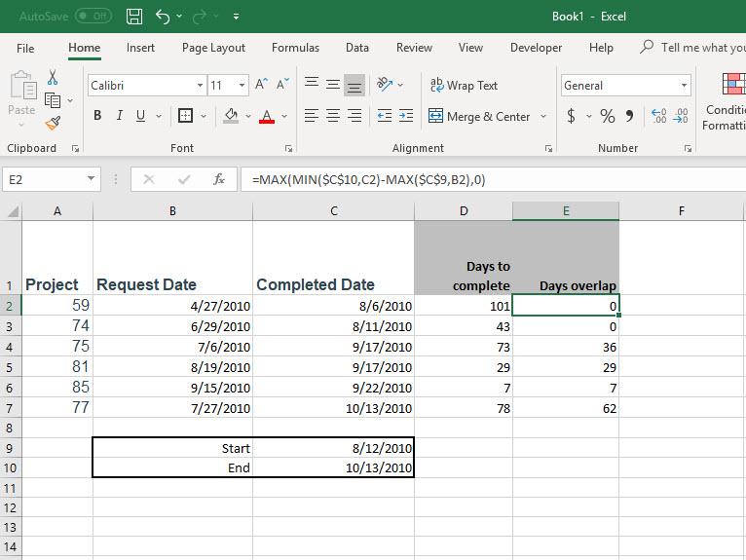Open the Paste options arrow

21,125
